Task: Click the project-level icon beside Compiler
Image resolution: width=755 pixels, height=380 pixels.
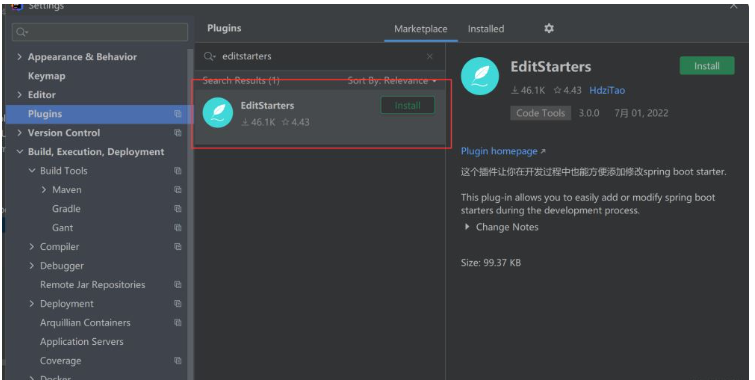Action: tap(178, 247)
